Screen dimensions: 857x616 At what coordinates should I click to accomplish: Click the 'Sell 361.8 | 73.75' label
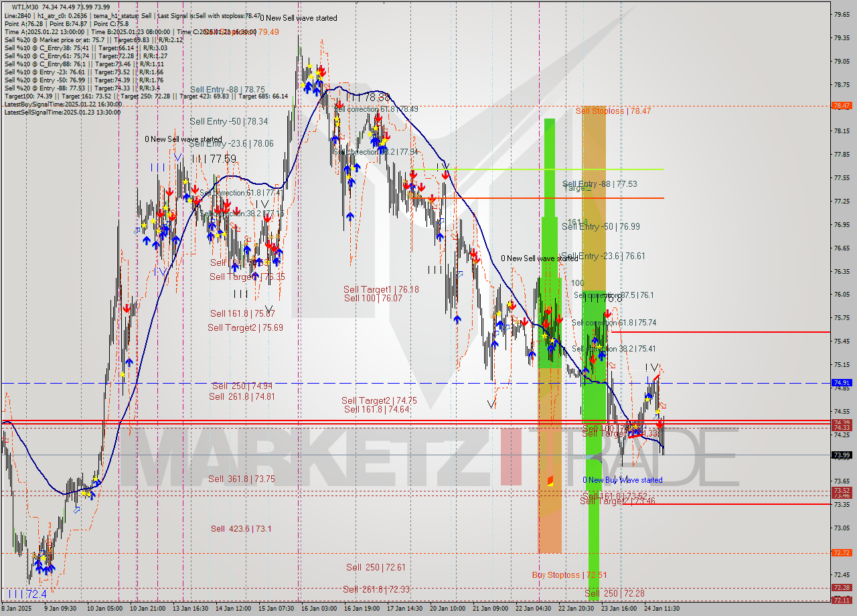(241, 479)
